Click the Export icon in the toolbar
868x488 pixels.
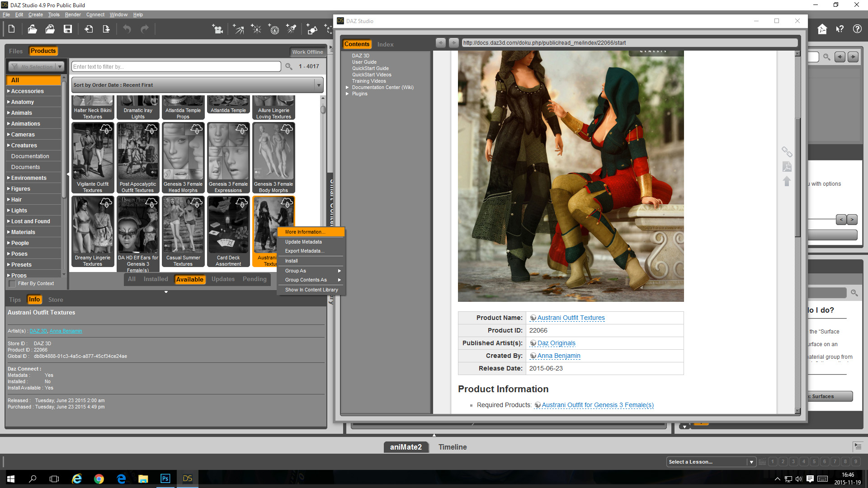tap(106, 29)
